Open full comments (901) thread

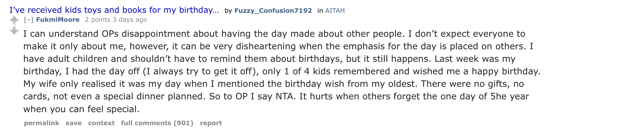[157, 123]
